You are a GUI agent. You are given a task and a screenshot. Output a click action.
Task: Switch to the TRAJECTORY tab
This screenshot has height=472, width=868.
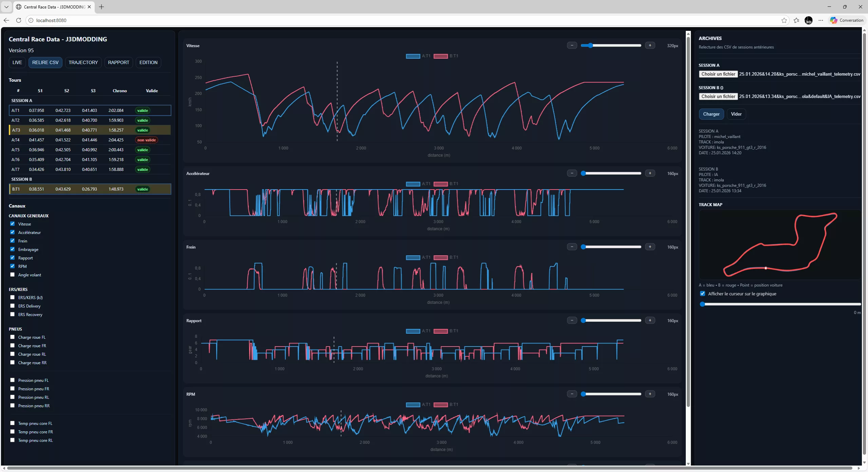pyautogui.click(x=83, y=62)
